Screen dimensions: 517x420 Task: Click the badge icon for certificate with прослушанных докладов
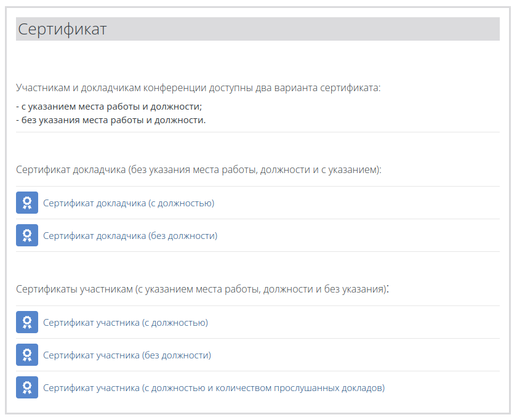pyautogui.click(x=27, y=387)
